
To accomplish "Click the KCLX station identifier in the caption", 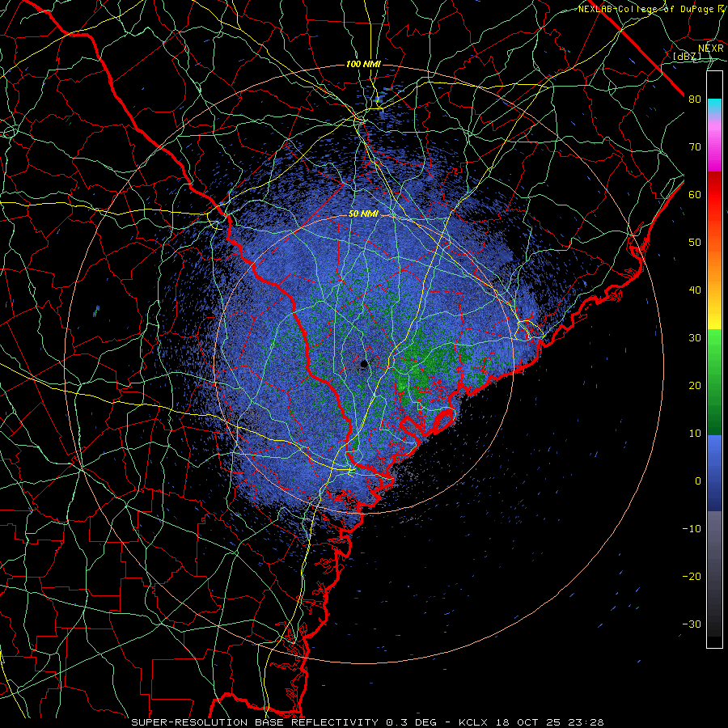I will click(x=476, y=722).
